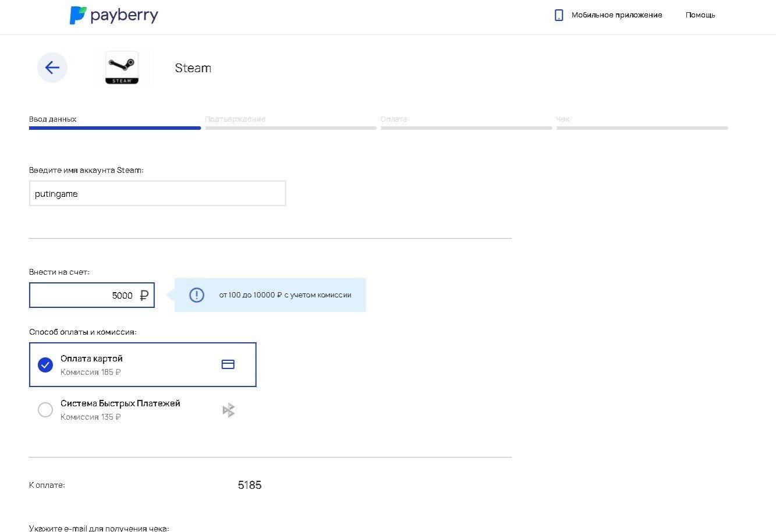
Task: Click the Steam account name field
Action: point(157,193)
